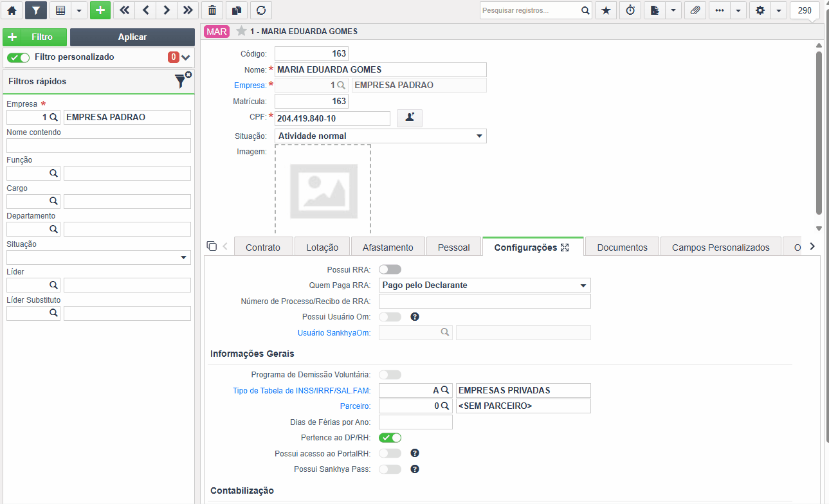The height and width of the screenshot is (504, 829).
Task: Search Empresa lookup in quick filters
Action: point(54,117)
